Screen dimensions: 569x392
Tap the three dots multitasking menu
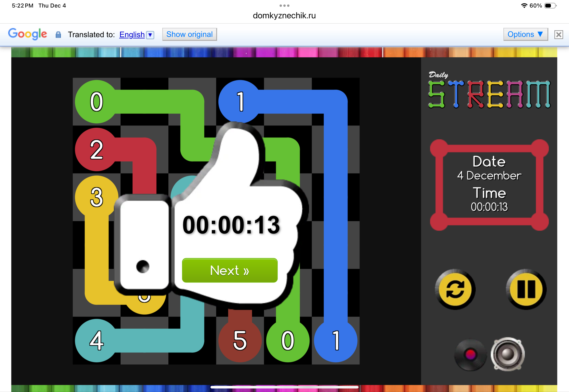coord(284,5)
